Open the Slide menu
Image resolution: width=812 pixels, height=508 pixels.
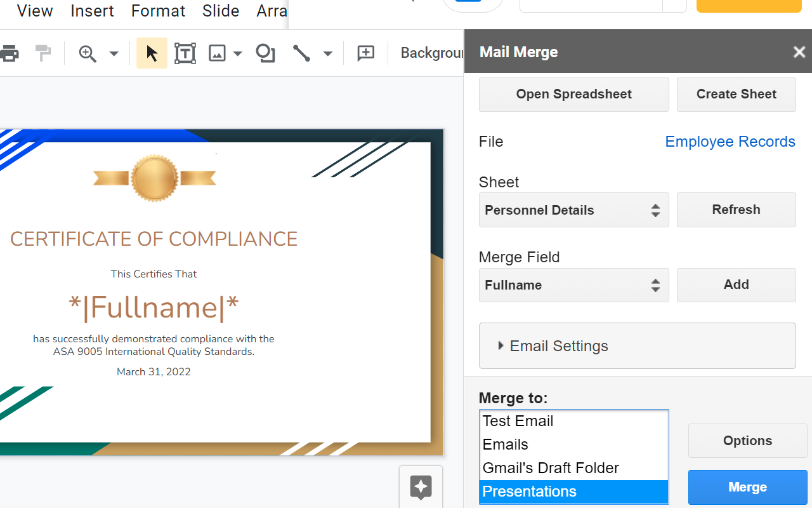tap(220, 11)
